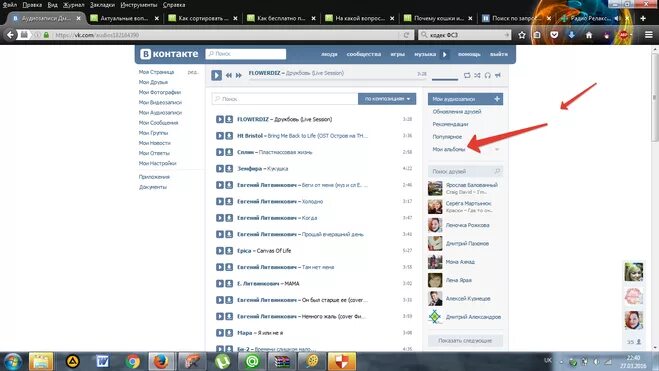Screen dimensions: 659x371
Task: Open Леночка Рожкова friend's audio
Action: tap(467, 225)
